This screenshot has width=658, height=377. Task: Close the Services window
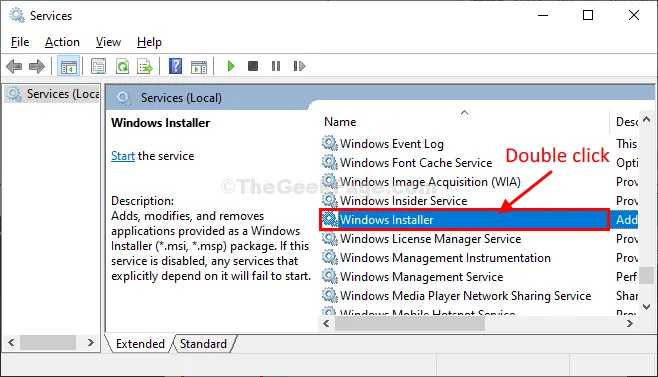click(x=634, y=16)
